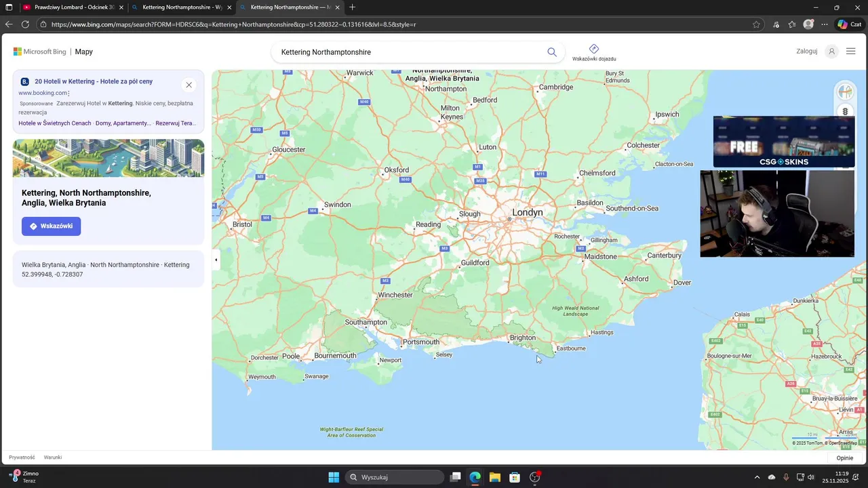Click Southampton label on the map

click(x=366, y=322)
